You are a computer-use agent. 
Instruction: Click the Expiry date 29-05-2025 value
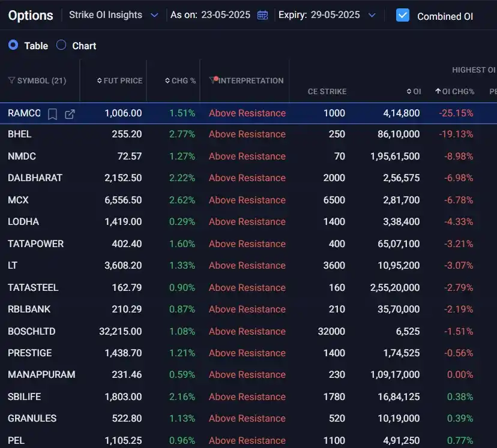point(336,15)
